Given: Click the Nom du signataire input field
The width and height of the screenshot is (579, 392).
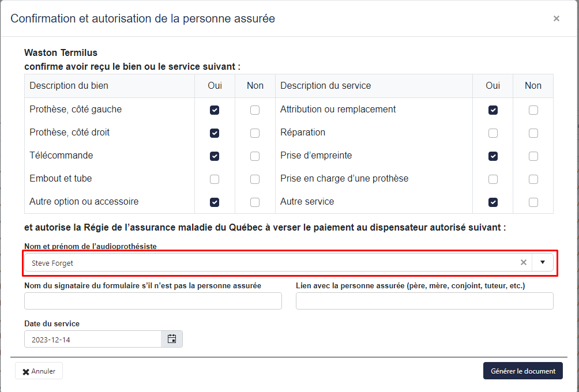Looking at the screenshot, I should pos(153,301).
